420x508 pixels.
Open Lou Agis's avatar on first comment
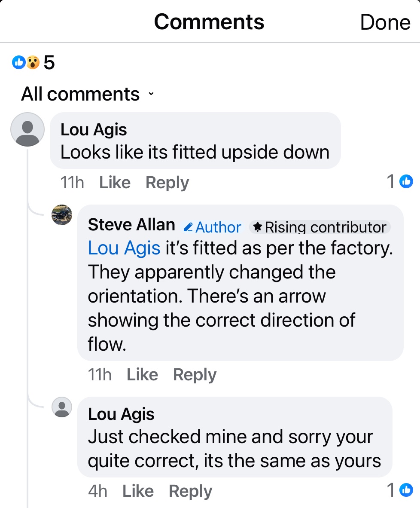point(27,129)
